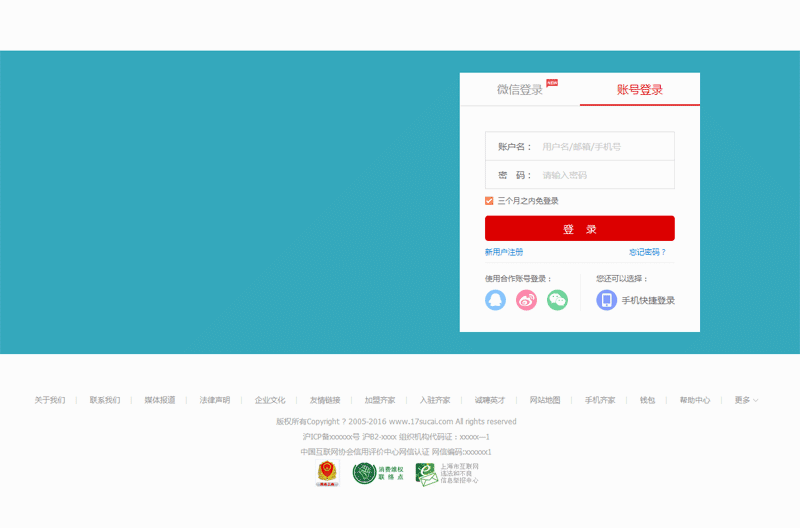Open the 帮助中心 footer link
Image resolution: width=800 pixels, height=528 pixels.
pos(695,400)
